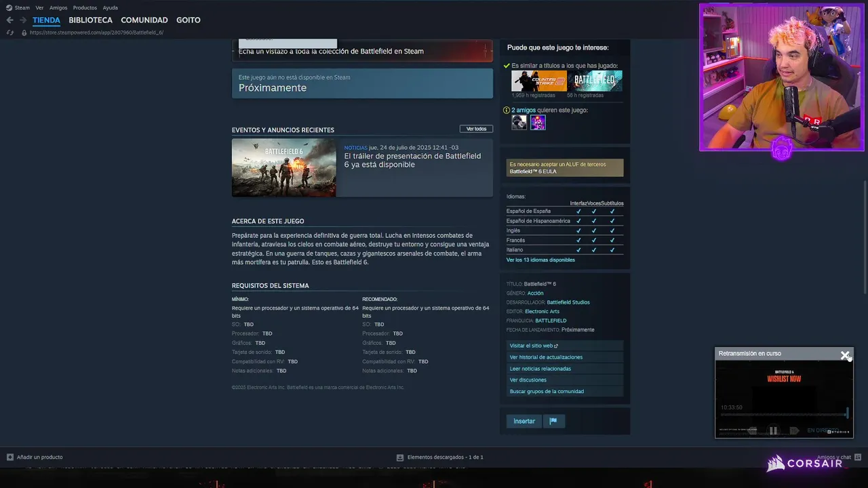Select the store URL address field
This screenshot has width=868, height=488.
[x=96, y=33]
